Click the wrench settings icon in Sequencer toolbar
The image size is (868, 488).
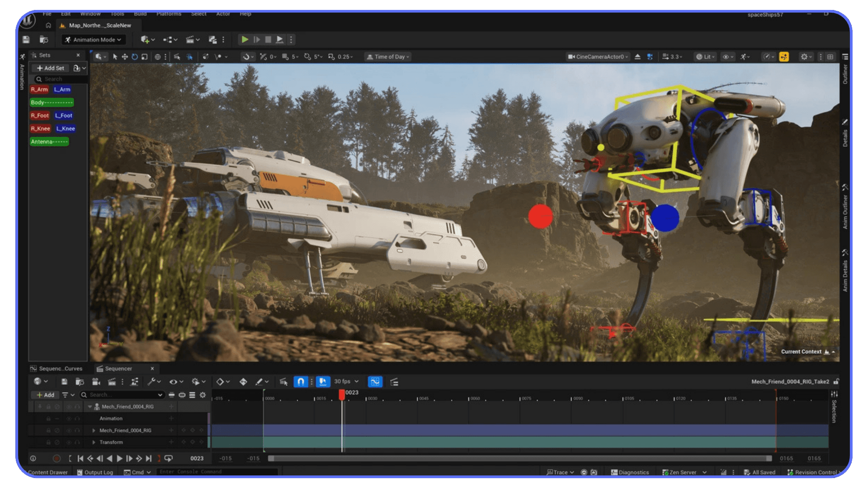tap(151, 381)
